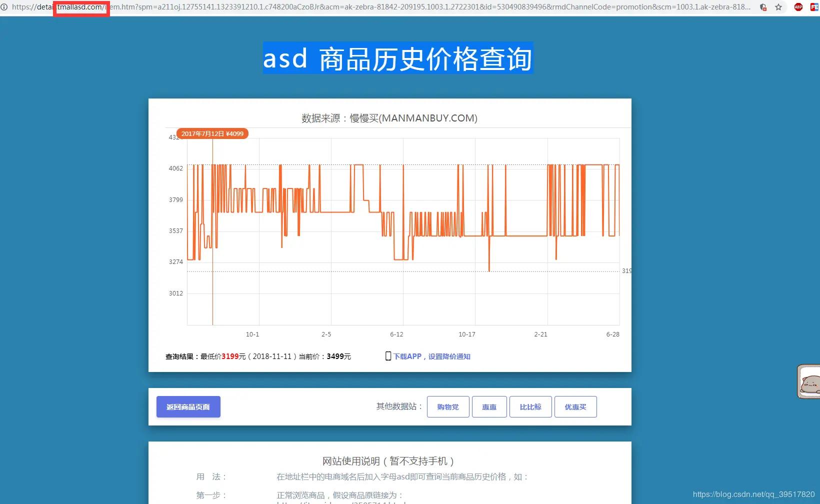Bookmark this page via the star icon
Viewport: 820px width, 504px height.
778,7
